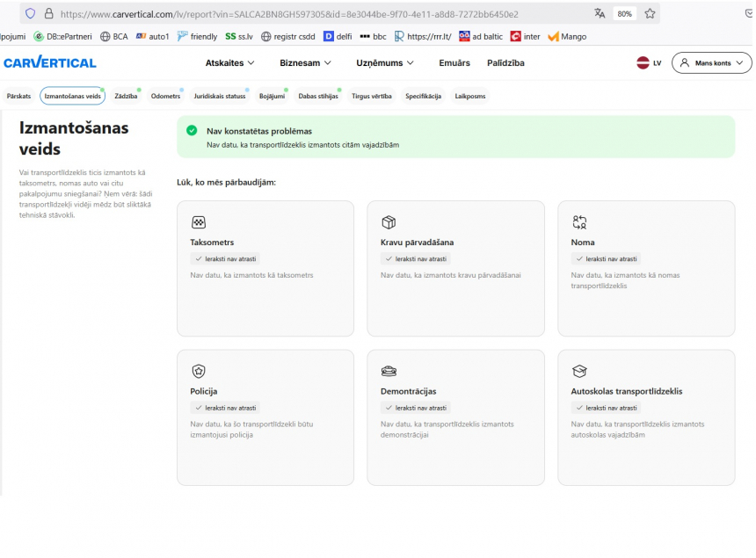Click the browser address bar URL
756x558 pixels.
pos(289,14)
